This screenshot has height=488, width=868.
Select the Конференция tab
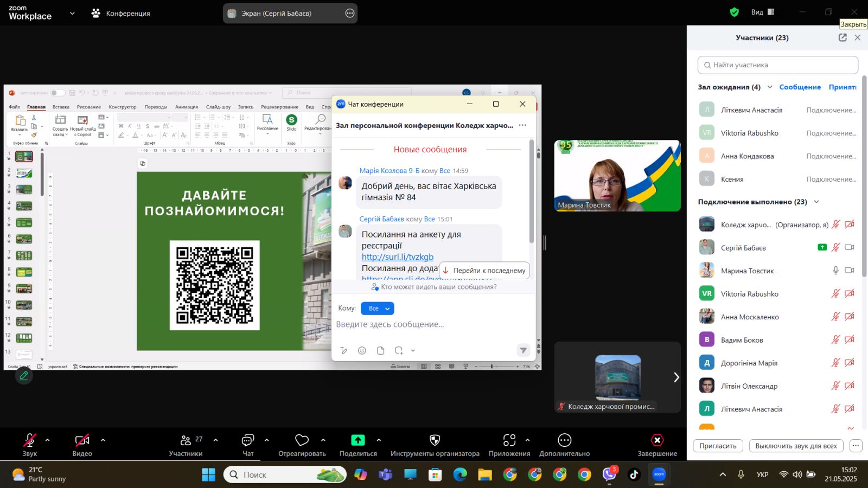pyautogui.click(x=120, y=13)
